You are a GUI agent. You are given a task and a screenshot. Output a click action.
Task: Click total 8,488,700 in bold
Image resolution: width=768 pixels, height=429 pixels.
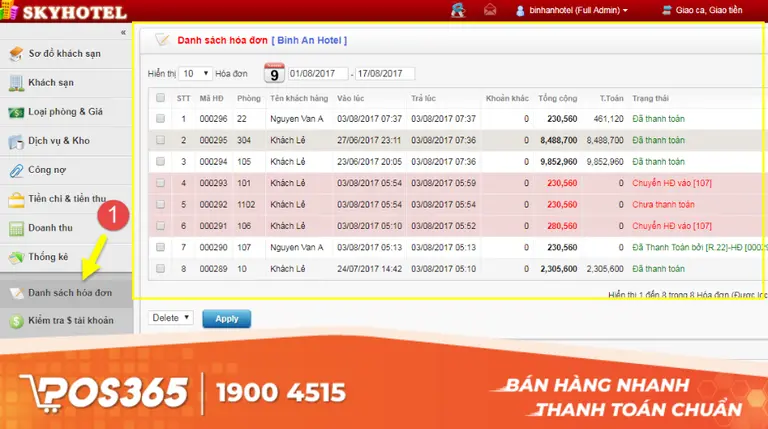click(x=558, y=141)
